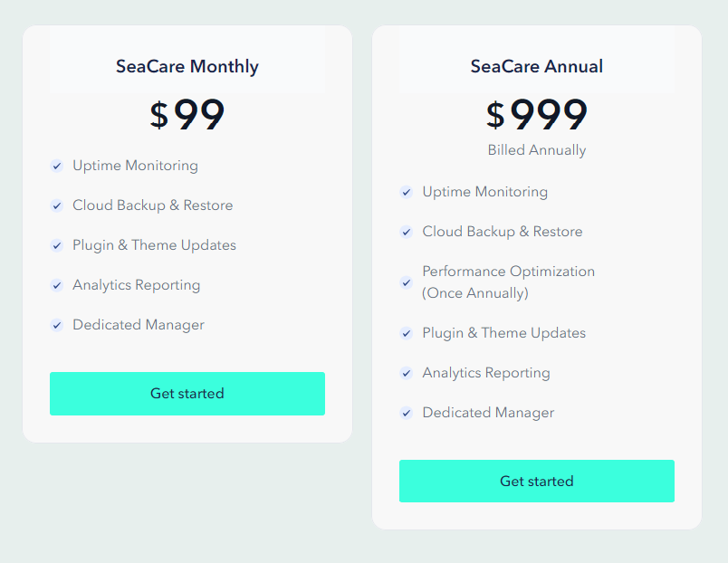Click the Performance Optimization (Once Annually) text

(508, 282)
